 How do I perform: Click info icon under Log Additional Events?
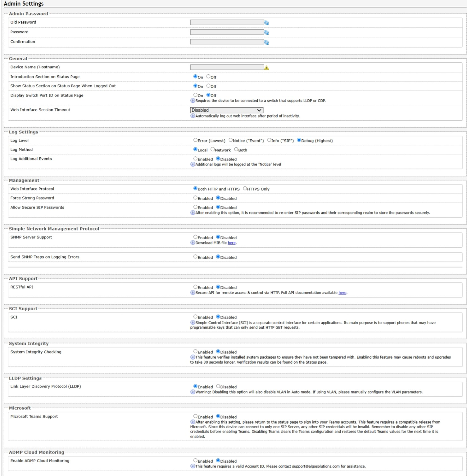[x=193, y=164]
